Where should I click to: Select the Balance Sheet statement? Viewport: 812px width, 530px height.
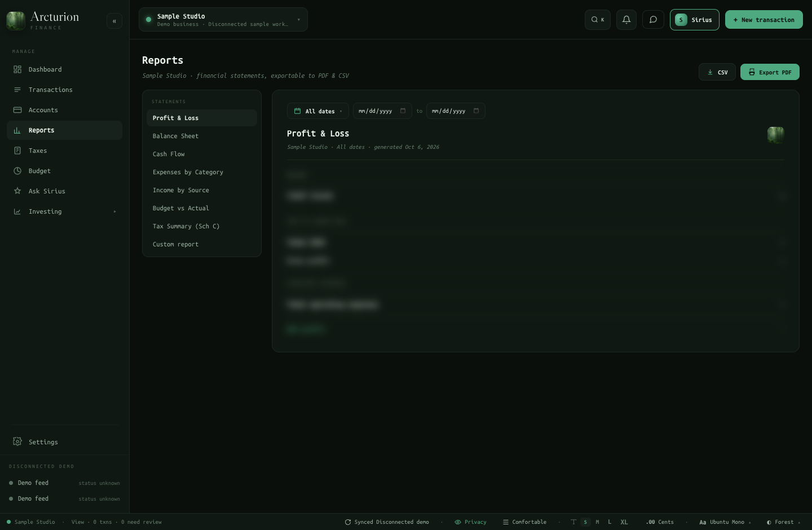(x=202, y=136)
